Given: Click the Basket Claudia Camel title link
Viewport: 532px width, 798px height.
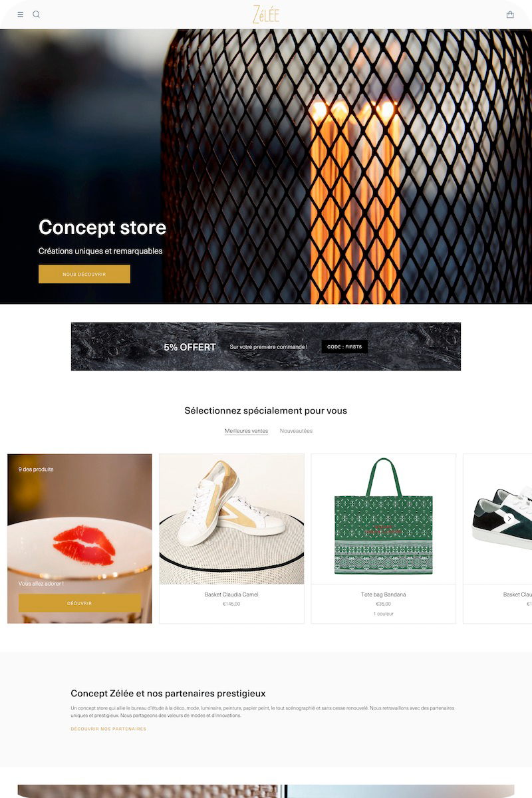Looking at the screenshot, I should point(231,595).
